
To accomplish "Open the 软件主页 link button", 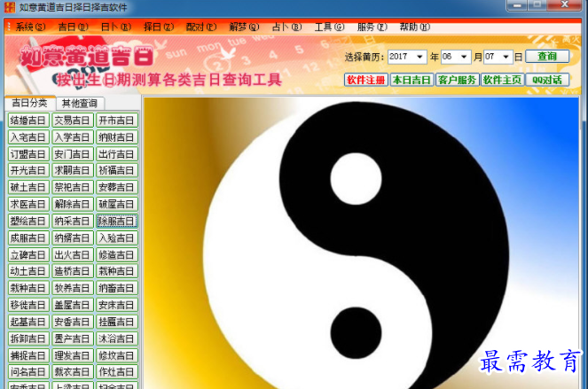I will (x=502, y=80).
